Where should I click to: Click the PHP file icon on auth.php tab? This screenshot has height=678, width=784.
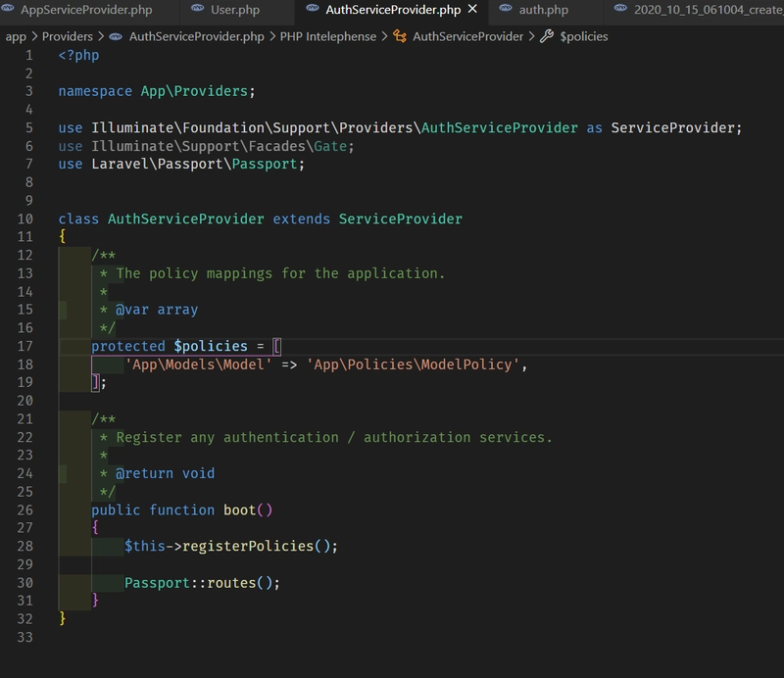506,9
